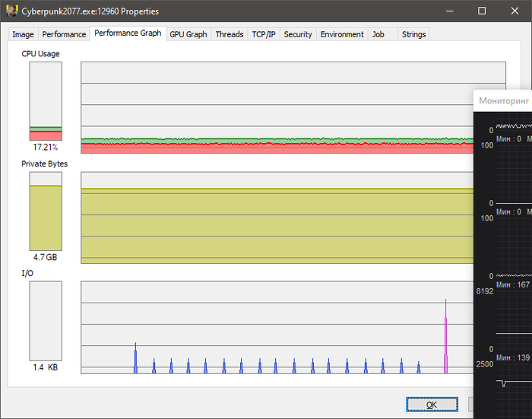532x419 pixels.
Task: Open the Threads tab
Action: pos(229,34)
